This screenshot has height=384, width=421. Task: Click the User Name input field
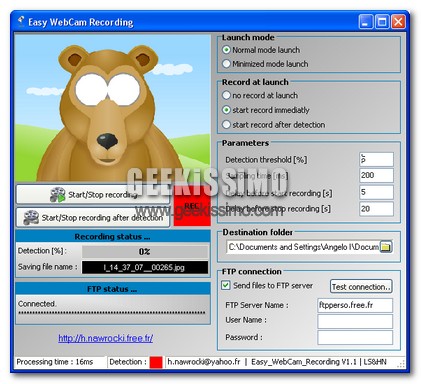355,322
